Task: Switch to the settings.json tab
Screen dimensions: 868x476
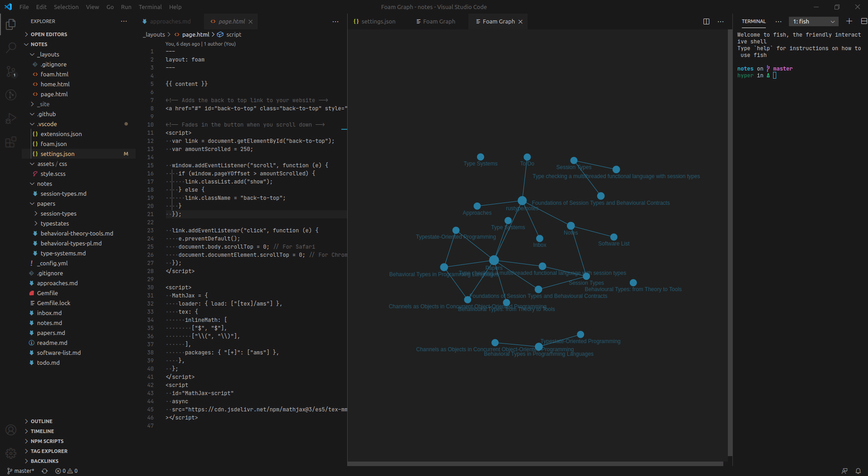Action: coord(378,21)
